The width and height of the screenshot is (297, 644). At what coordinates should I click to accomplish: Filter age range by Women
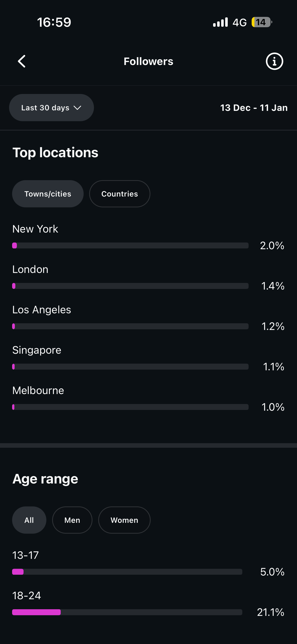(x=124, y=520)
